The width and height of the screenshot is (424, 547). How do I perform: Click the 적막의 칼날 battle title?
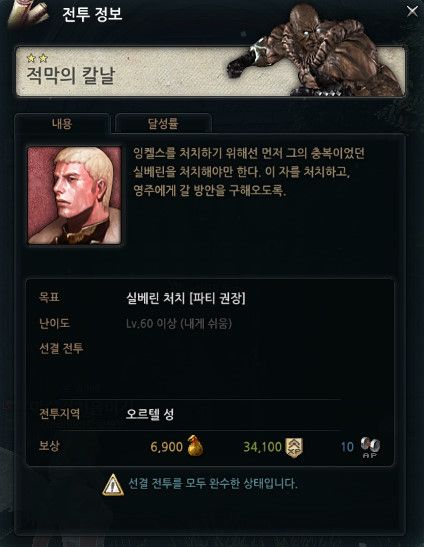pyautogui.click(x=71, y=75)
